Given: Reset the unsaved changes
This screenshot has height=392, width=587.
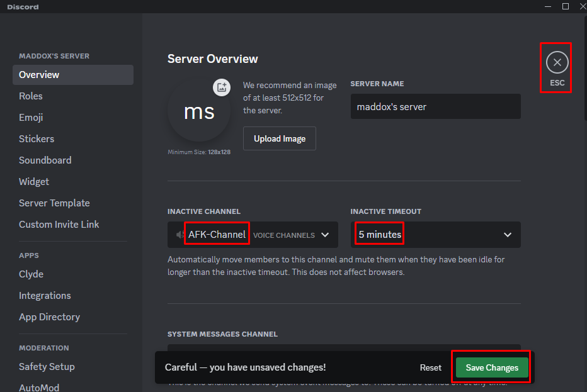Looking at the screenshot, I should (x=431, y=367).
